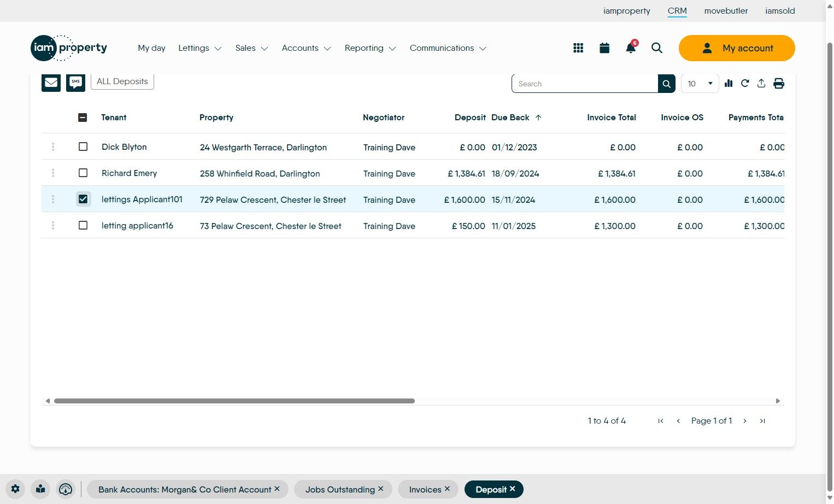Click property 24 Westgarth Terrace, Darlington
This screenshot has width=834, height=504.
(263, 148)
